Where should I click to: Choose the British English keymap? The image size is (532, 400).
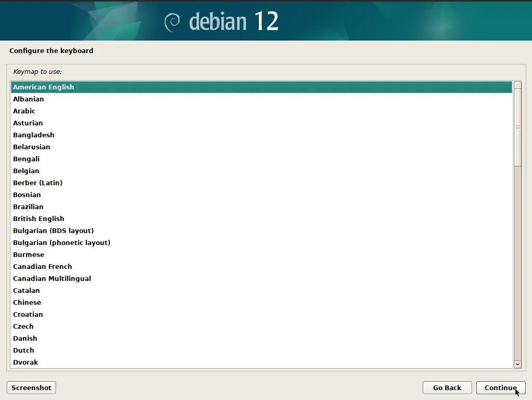click(x=38, y=219)
